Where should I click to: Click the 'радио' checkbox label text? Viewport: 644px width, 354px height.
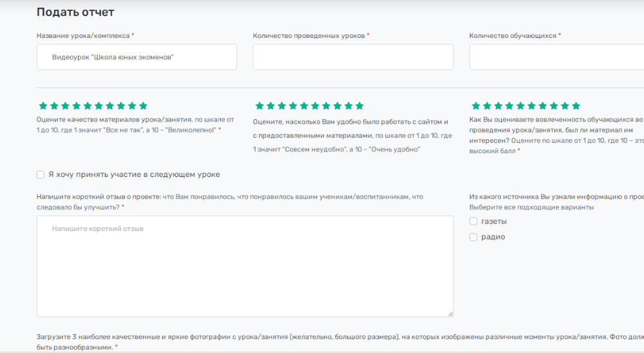click(x=493, y=237)
